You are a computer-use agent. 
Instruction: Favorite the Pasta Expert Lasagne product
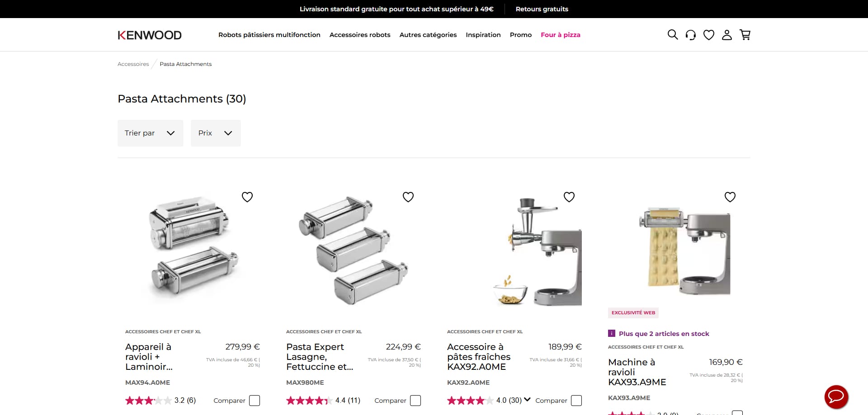(x=408, y=197)
